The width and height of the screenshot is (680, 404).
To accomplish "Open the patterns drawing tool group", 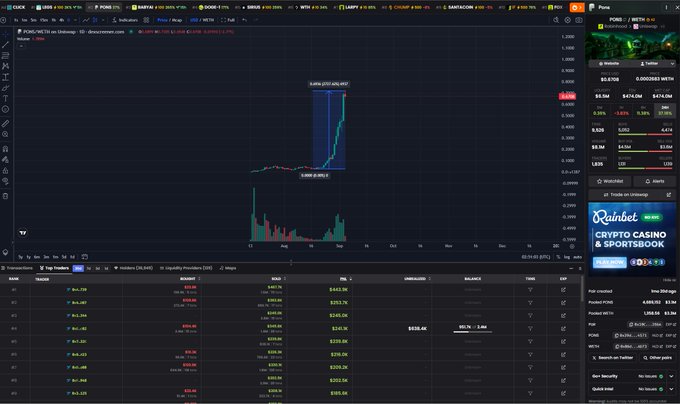I will point(5,66).
